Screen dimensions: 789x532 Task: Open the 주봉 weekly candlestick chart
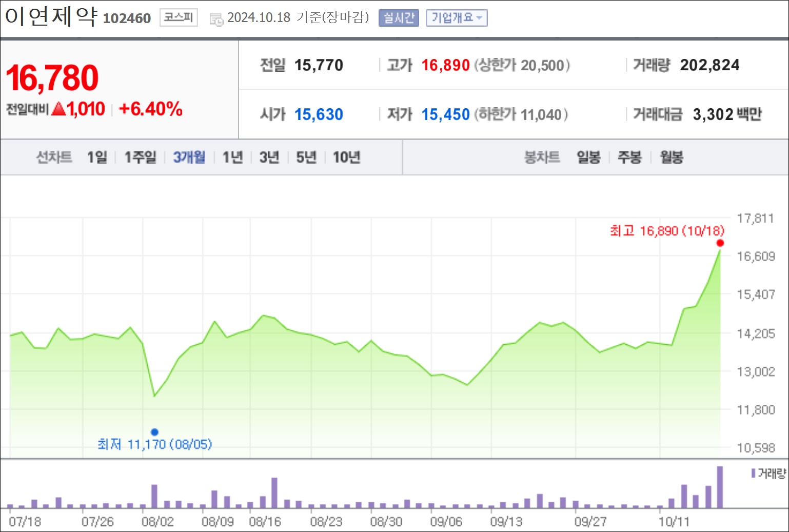(x=629, y=157)
